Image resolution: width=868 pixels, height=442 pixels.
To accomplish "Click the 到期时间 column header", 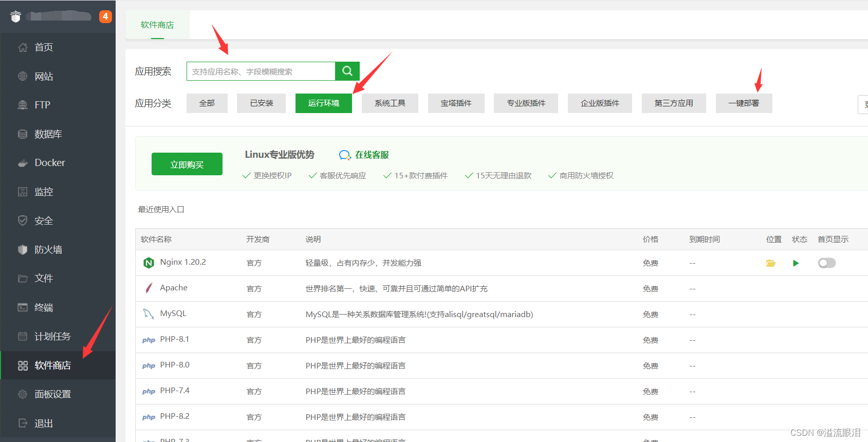I will (705, 240).
